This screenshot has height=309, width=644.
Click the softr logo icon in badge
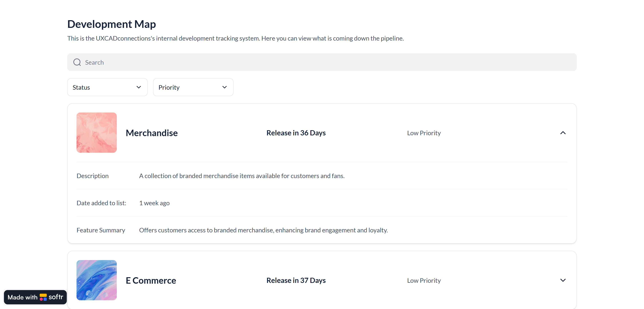[x=43, y=297]
